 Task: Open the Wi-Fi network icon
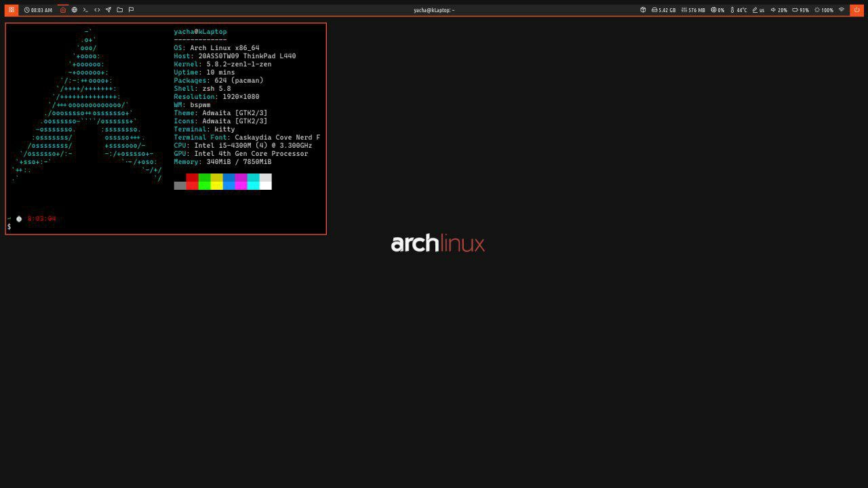pyautogui.click(x=842, y=10)
